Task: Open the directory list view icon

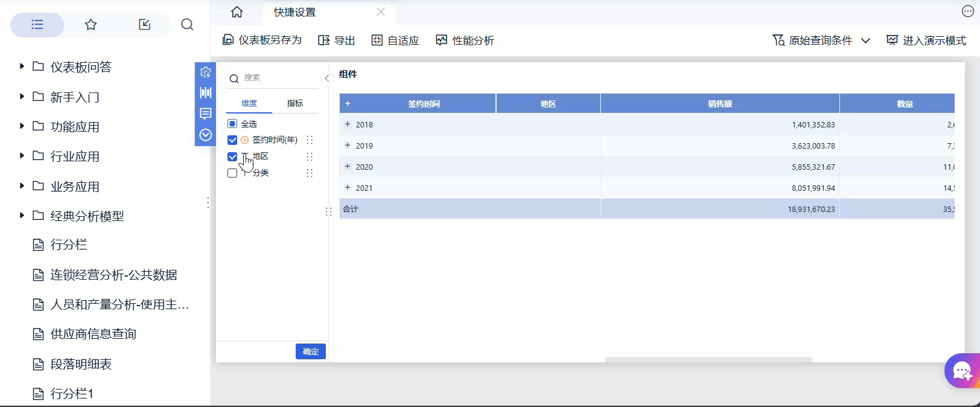Action: (x=37, y=25)
